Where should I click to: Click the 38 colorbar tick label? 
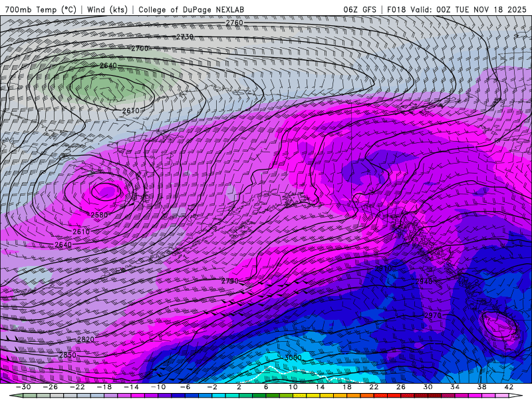[x=481, y=387]
